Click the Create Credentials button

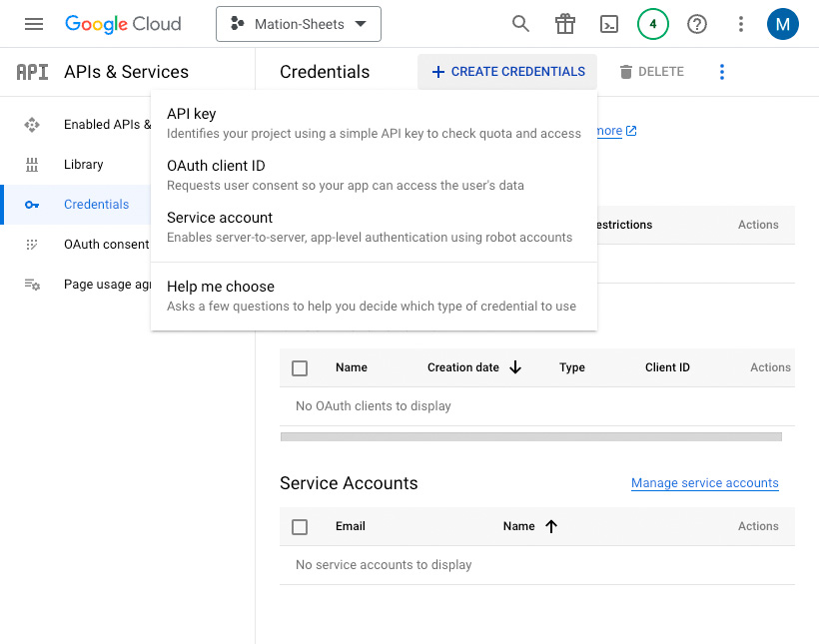click(x=507, y=72)
